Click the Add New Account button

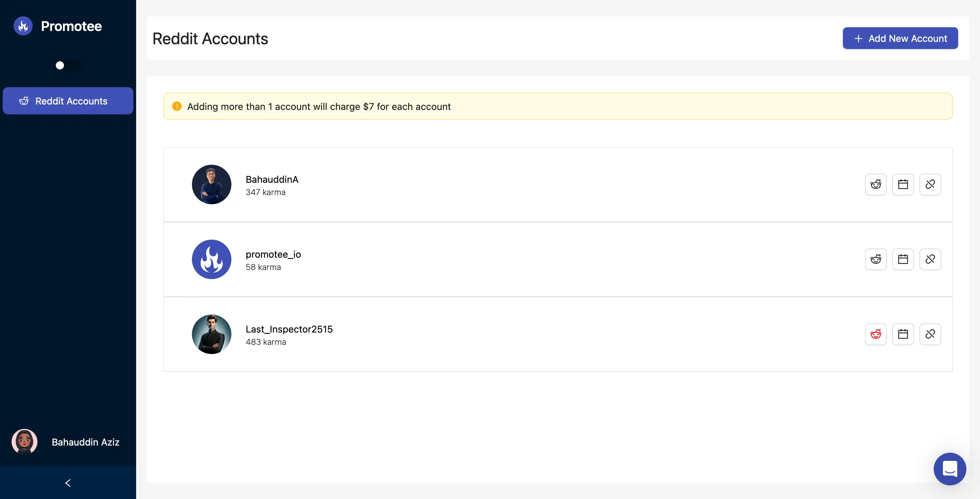(x=900, y=38)
